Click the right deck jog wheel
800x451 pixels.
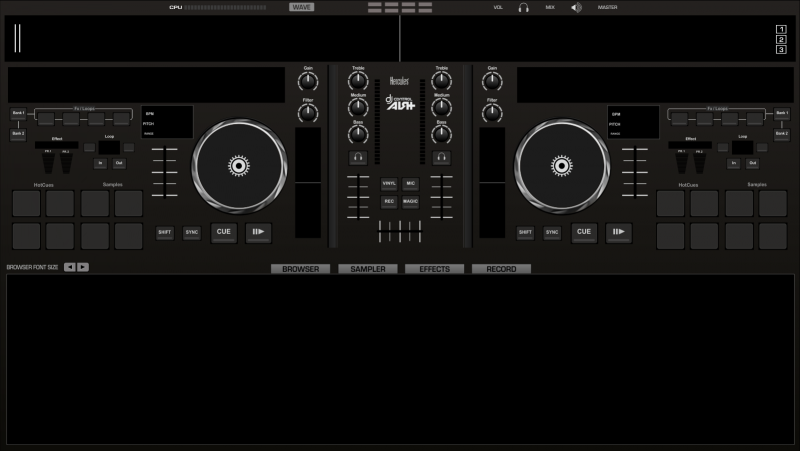click(x=561, y=166)
